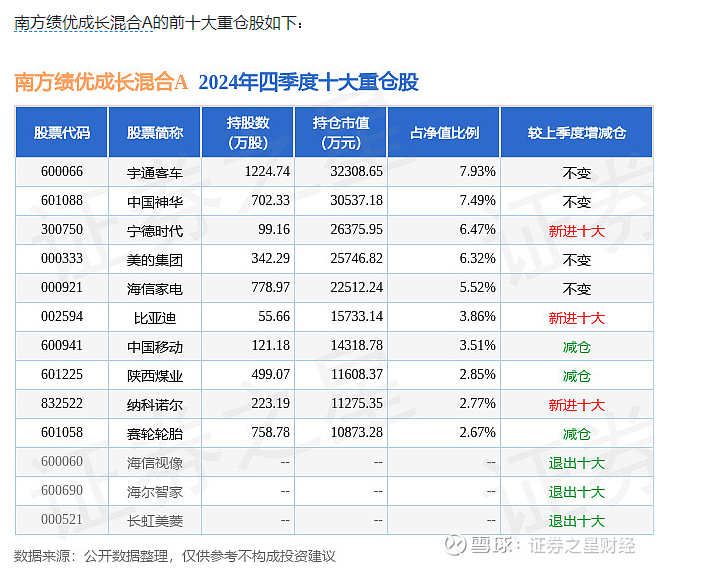703x576 pixels.
Task: Select the 中国神华 row name
Action: (x=155, y=202)
